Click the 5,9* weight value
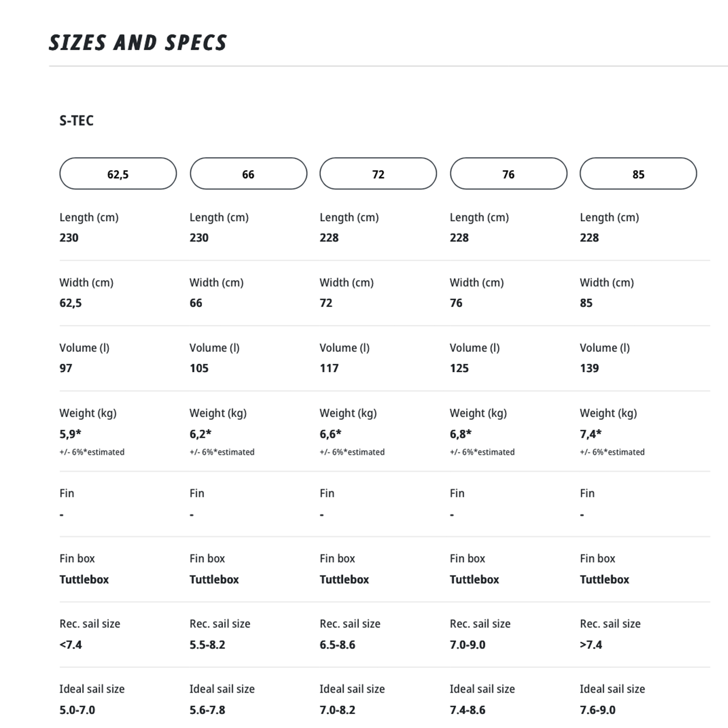Viewport: 728px width, 728px height. (70, 434)
